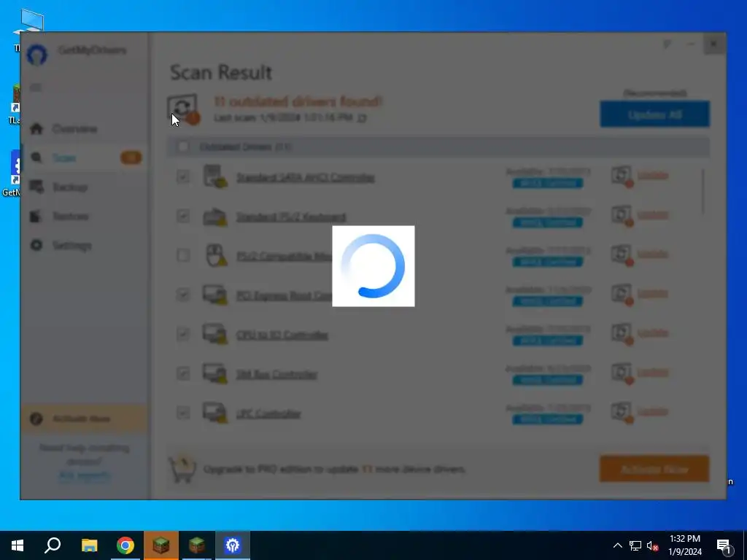Click Update link for LPC Controller
The image size is (747, 560).
pyautogui.click(x=653, y=411)
